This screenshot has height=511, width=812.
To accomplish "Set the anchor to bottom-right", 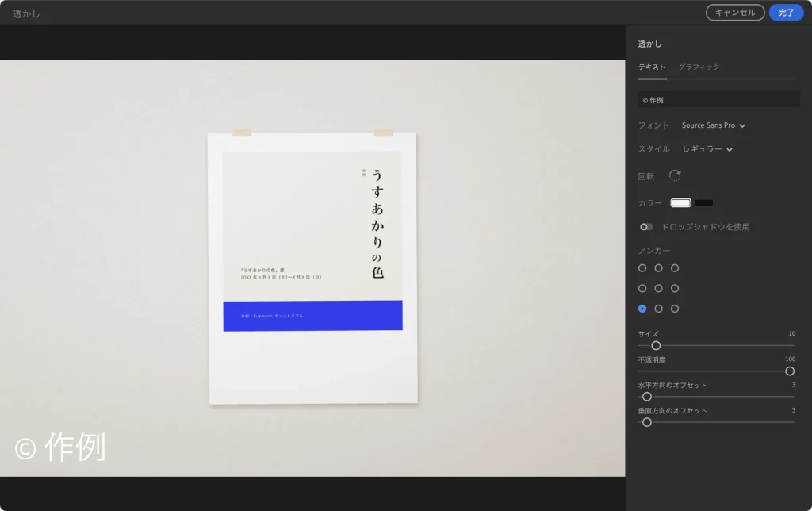I will (x=675, y=309).
